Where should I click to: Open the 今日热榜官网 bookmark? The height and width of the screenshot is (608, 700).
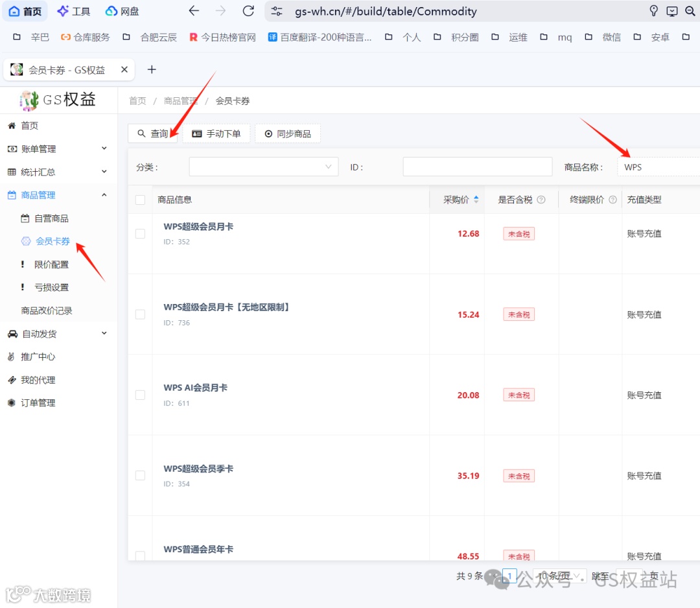click(222, 37)
